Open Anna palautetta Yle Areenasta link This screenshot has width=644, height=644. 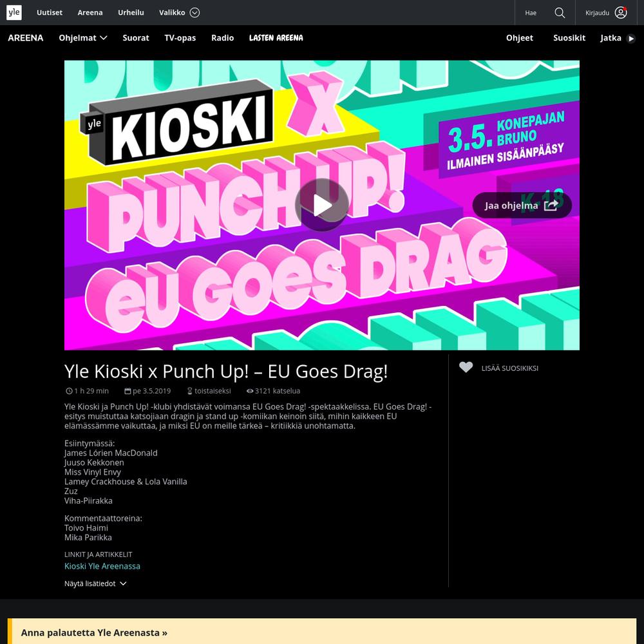click(94, 632)
